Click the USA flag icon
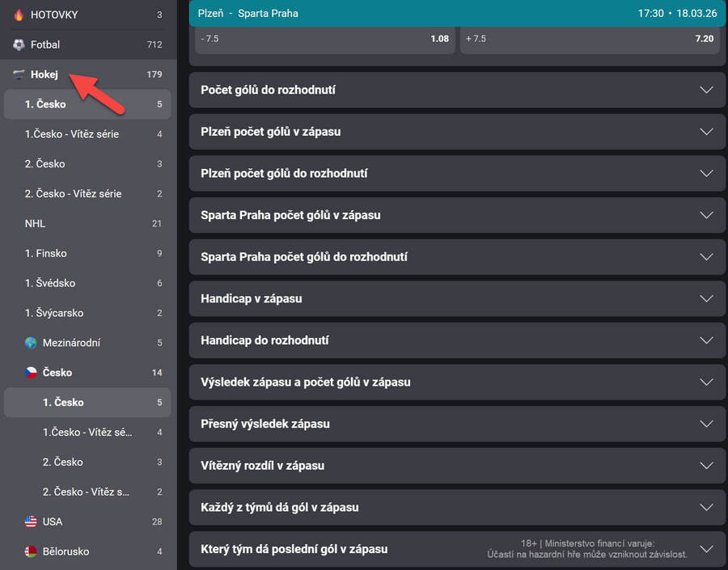This screenshot has height=570, width=728. pos(31,521)
